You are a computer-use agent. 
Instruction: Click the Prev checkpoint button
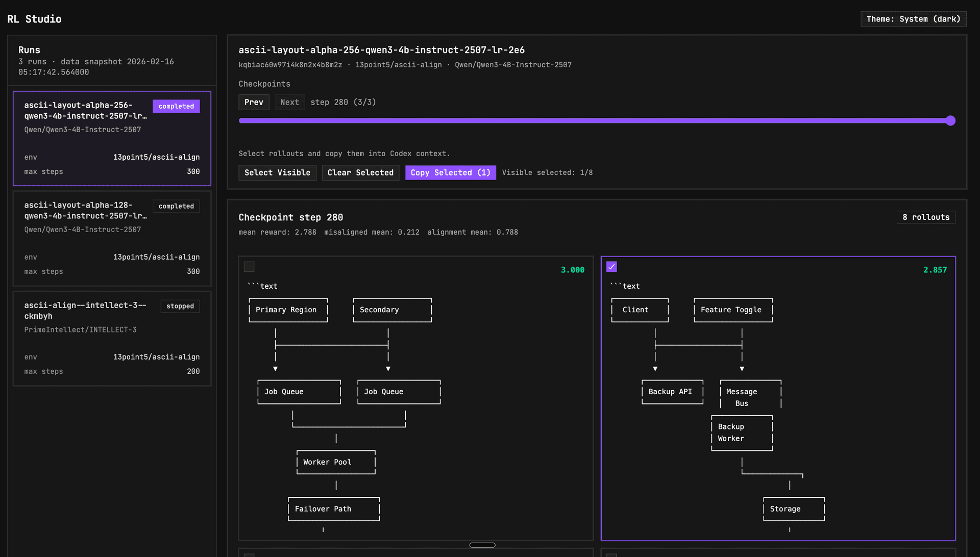pos(254,102)
